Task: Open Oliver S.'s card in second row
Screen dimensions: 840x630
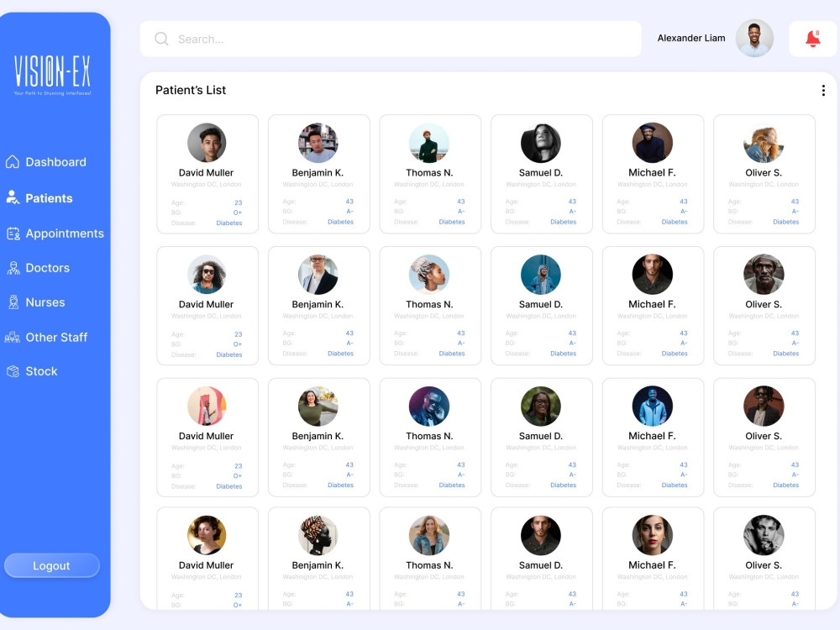Action: 764,305
